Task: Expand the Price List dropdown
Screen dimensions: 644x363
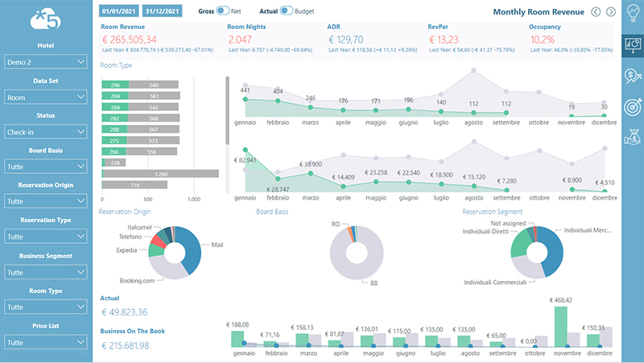Action: [x=46, y=342]
